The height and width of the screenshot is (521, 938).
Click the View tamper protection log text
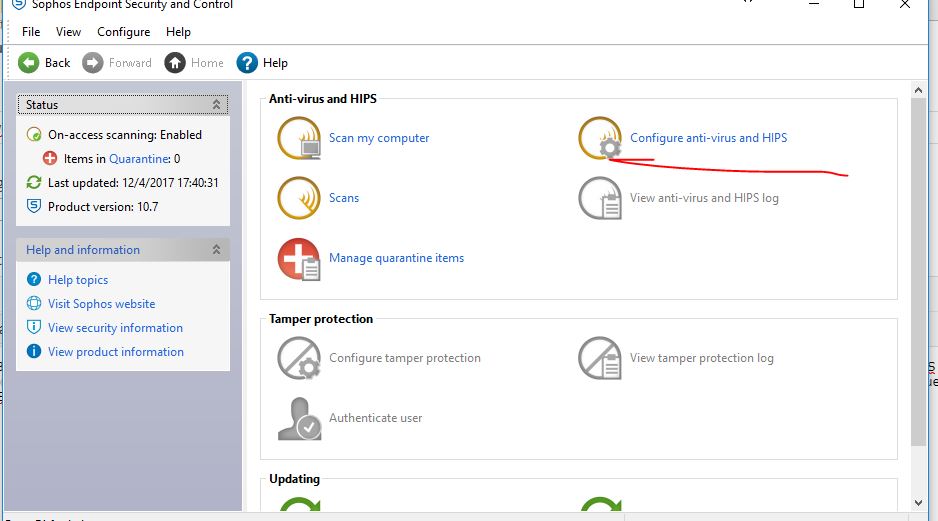coord(702,358)
